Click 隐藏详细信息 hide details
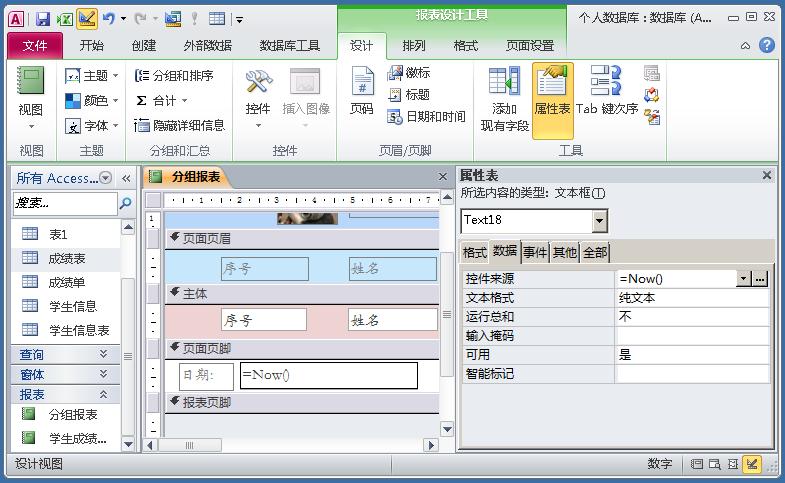 [x=179, y=125]
